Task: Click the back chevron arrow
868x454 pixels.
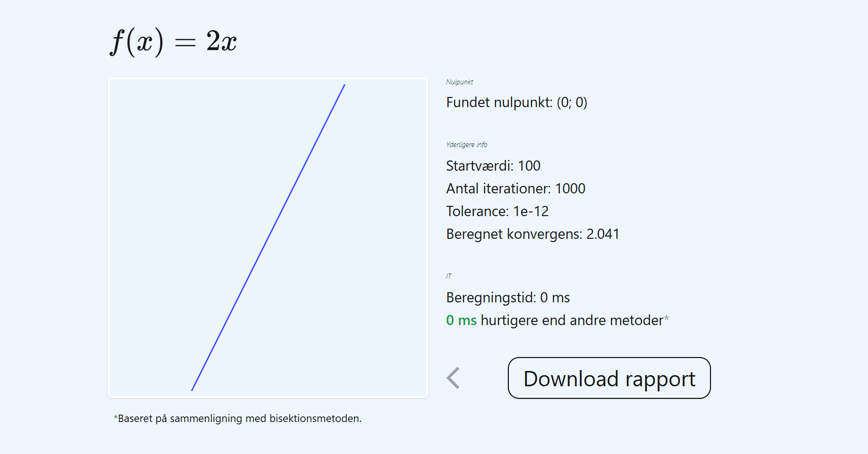Action: 453,378
